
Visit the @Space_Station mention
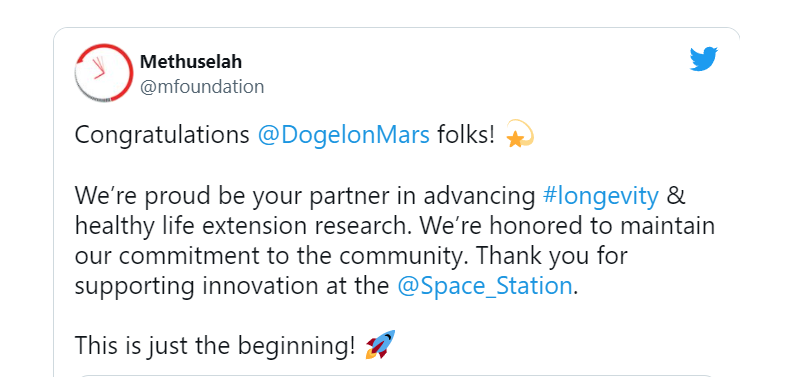click(x=484, y=287)
